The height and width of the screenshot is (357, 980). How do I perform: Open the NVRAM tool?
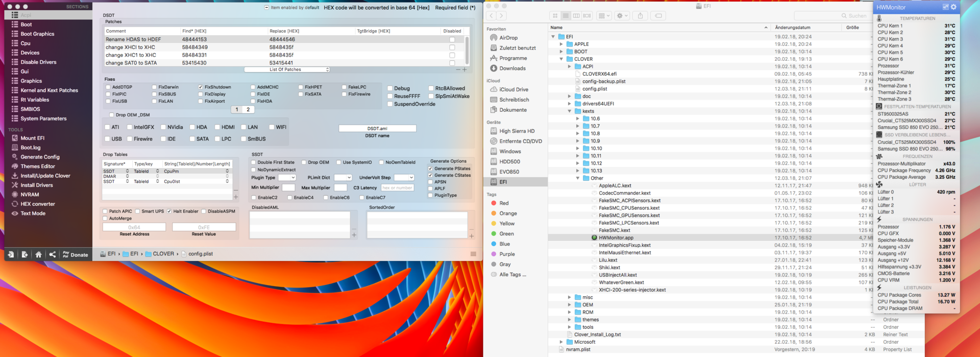pos(30,195)
